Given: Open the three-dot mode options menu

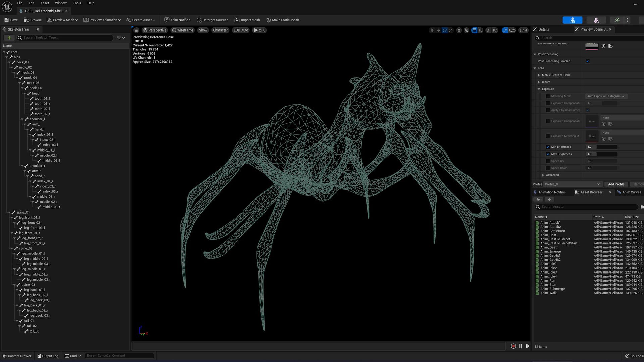Looking at the screenshot, I should tap(627, 20).
